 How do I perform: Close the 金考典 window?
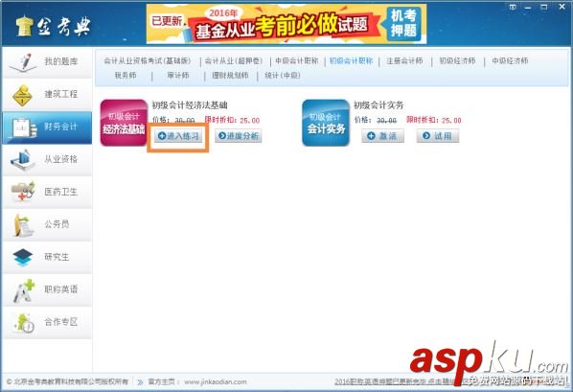click(562, 7)
